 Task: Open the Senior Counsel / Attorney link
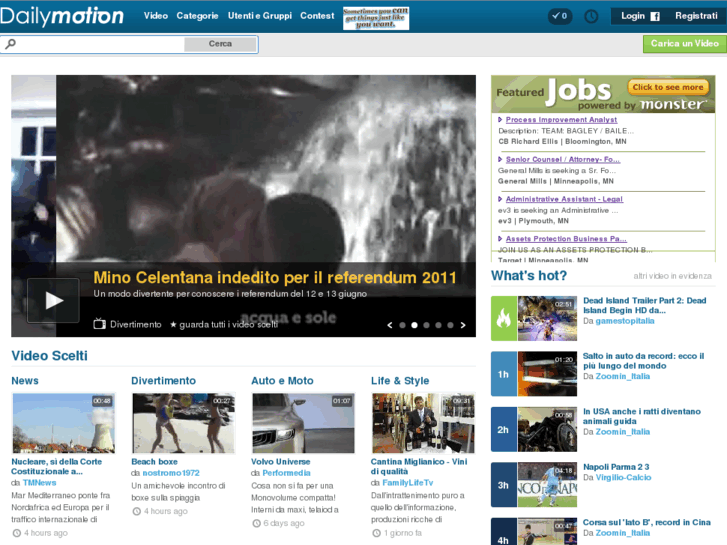pyautogui.click(x=563, y=160)
